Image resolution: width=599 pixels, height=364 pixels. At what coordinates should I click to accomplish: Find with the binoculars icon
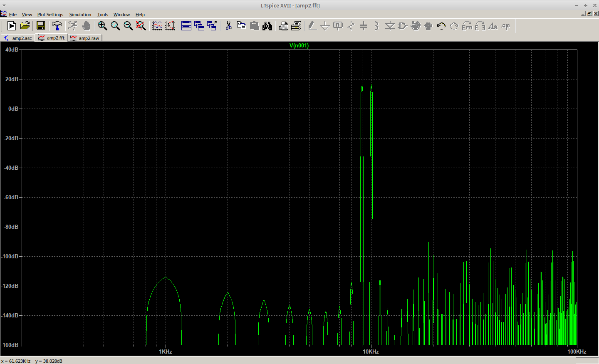click(267, 26)
